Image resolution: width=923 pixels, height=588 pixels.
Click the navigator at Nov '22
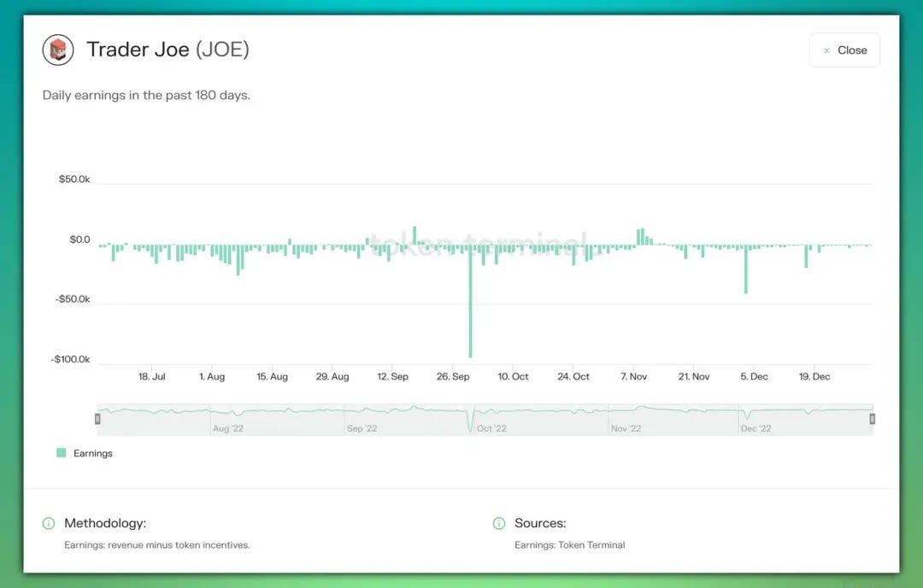[626, 428]
